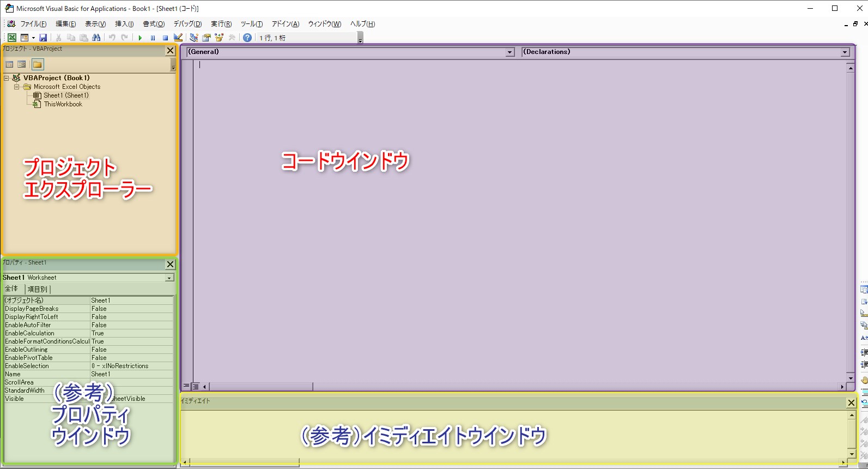The image size is (868, 469).
Task: Click the Undo arrow icon
Action: click(112, 38)
